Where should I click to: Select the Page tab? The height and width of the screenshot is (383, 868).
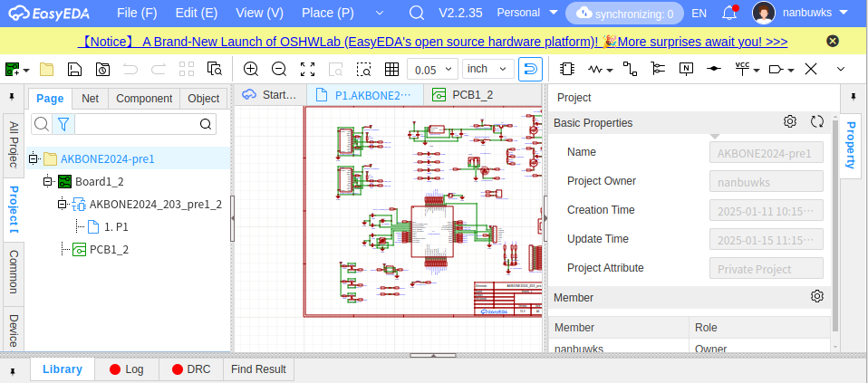[x=50, y=99]
